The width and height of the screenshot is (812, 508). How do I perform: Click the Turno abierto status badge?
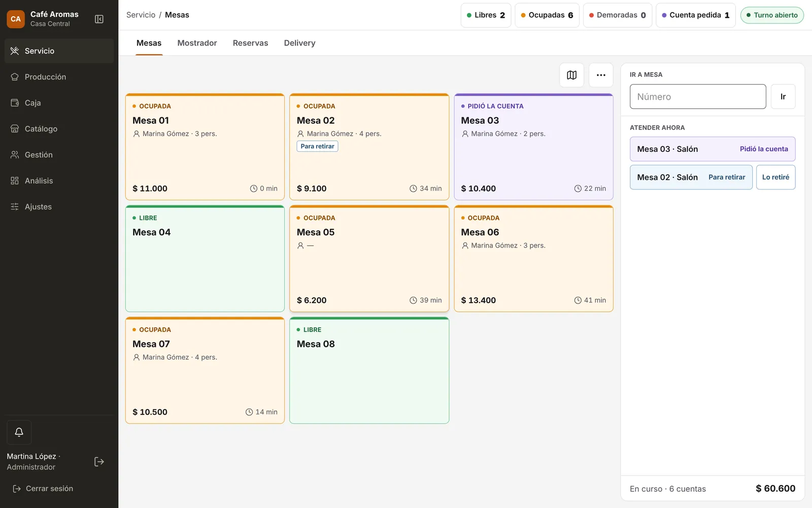click(772, 15)
